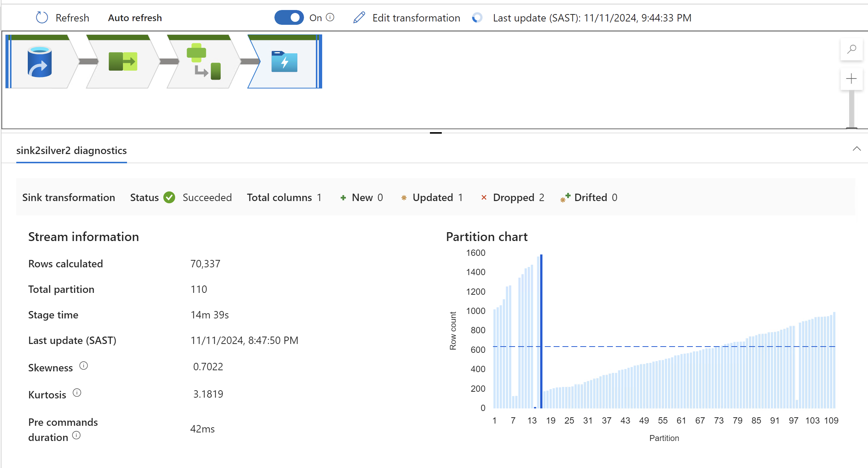Click the Total columns label
Image resolution: width=868 pixels, height=468 pixels.
coord(280,197)
